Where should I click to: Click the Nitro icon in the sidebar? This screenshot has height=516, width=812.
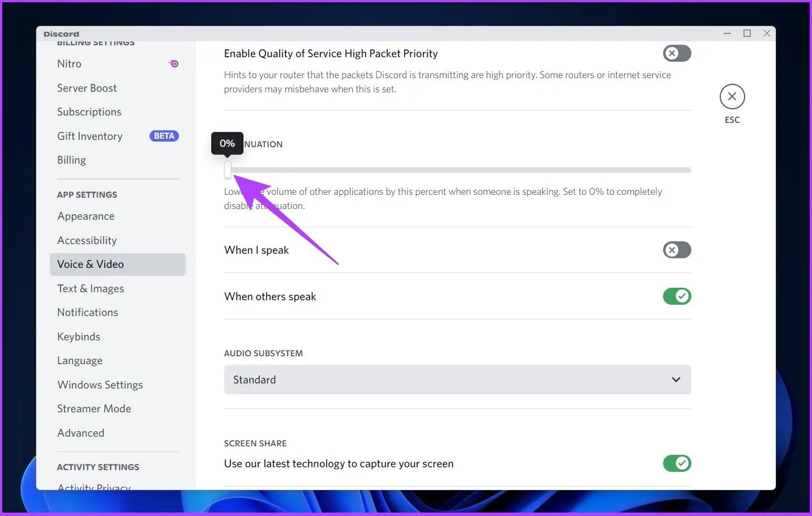pos(174,64)
